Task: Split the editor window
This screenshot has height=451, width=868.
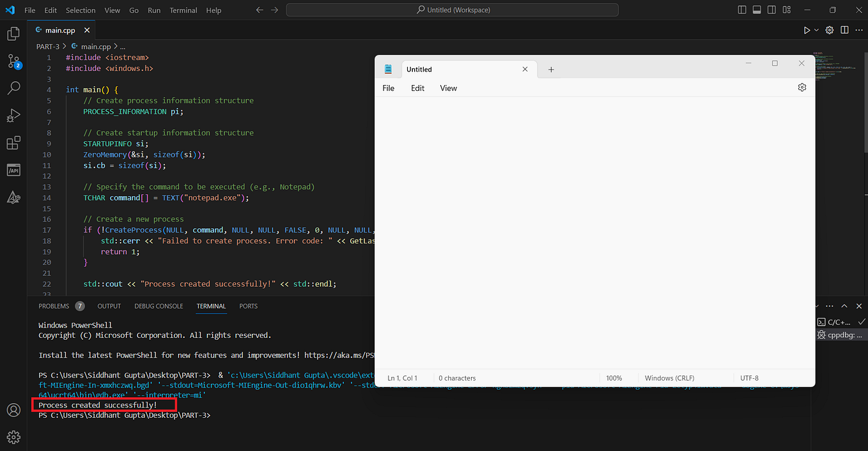Action: 844,29
